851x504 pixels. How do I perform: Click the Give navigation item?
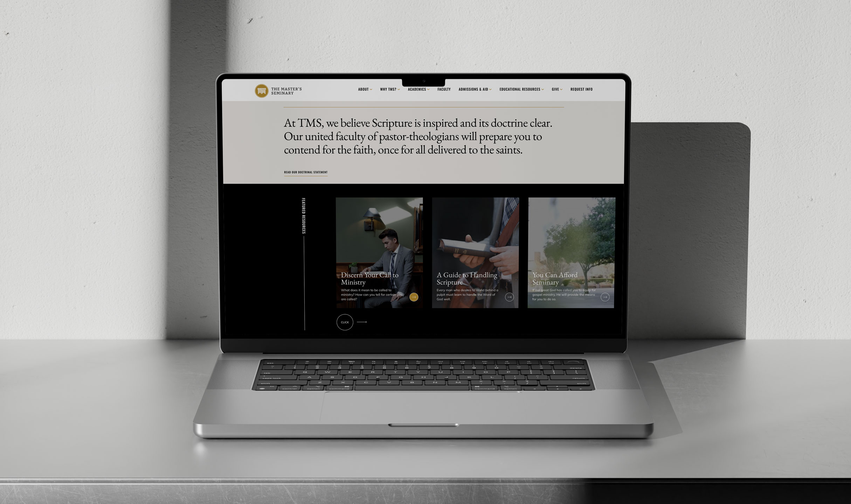pyautogui.click(x=555, y=89)
